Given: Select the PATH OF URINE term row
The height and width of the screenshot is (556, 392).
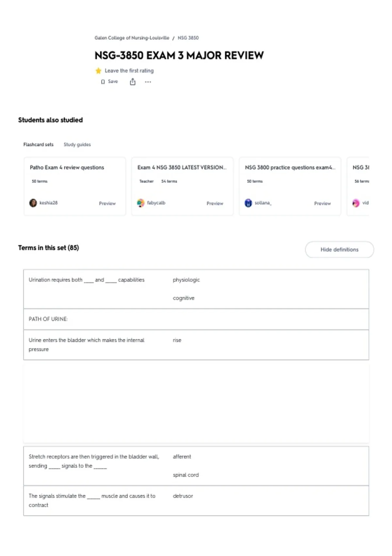Looking at the screenshot, I should point(196,319).
